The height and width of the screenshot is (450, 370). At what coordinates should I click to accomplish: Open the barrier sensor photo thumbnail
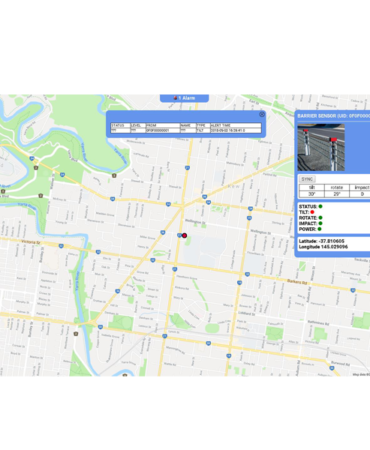click(321, 148)
